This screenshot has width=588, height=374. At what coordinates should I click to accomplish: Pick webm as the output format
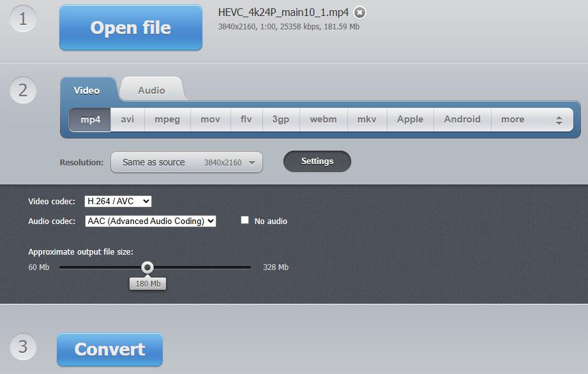click(x=323, y=119)
